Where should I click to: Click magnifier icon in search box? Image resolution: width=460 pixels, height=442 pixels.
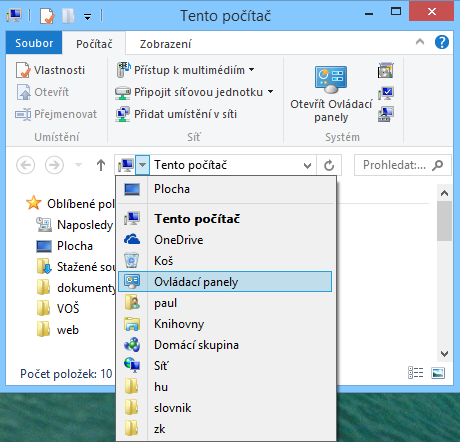(x=438, y=165)
